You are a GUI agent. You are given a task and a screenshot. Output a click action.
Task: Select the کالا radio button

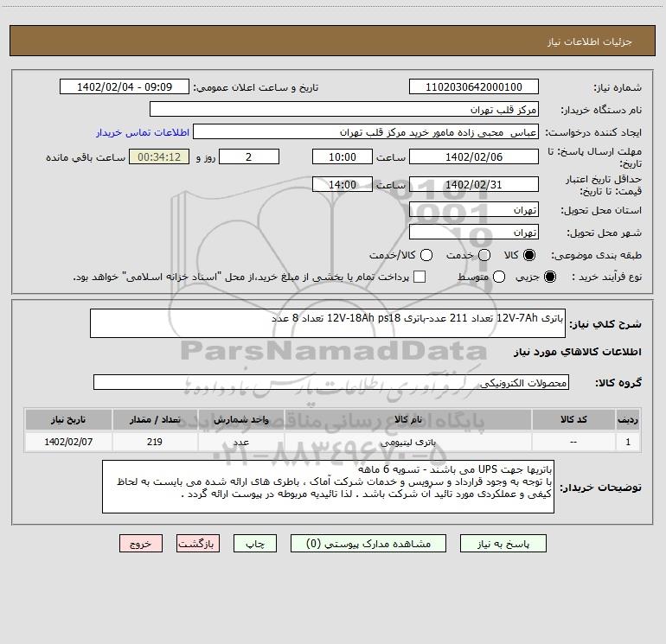click(529, 255)
